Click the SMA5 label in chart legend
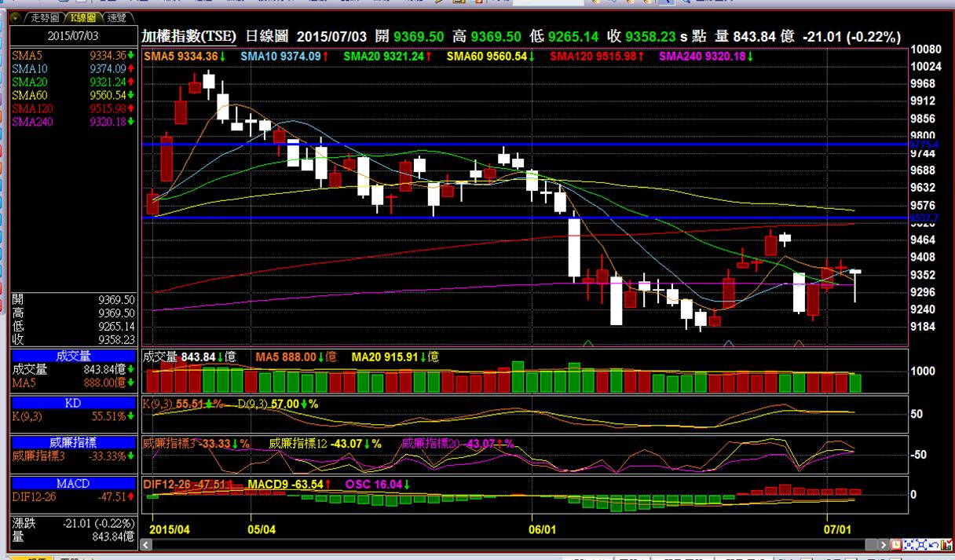The height and width of the screenshot is (560, 955). (x=159, y=57)
